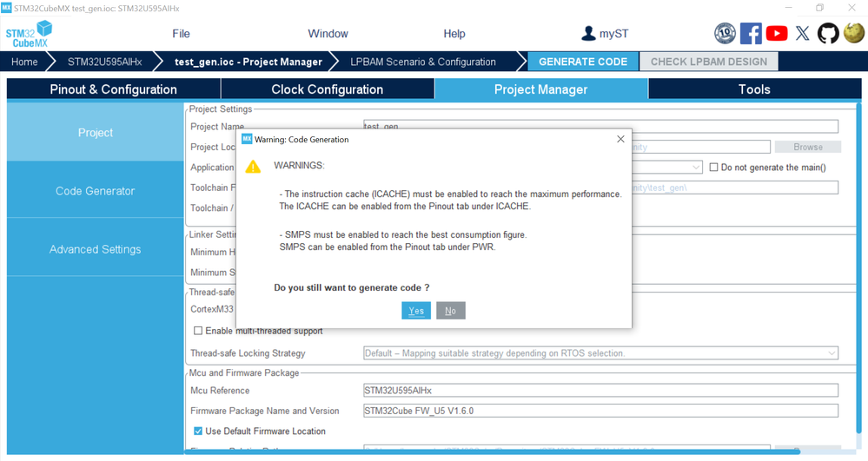Click the vertical scrollbar on the right

[x=858, y=268]
